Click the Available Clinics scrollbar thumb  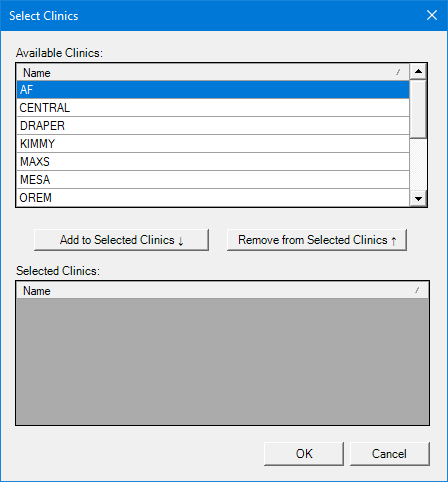pyautogui.click(x=418, y=109)
